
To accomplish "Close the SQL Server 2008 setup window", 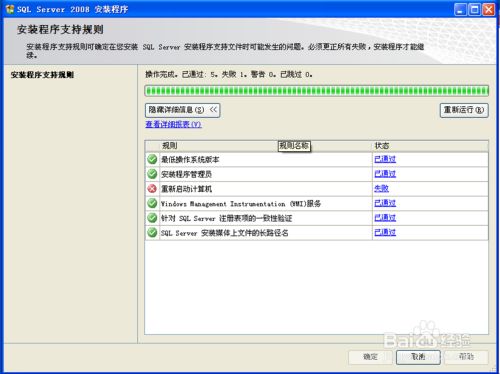I will pyautogui.click(x=489, y=9).
